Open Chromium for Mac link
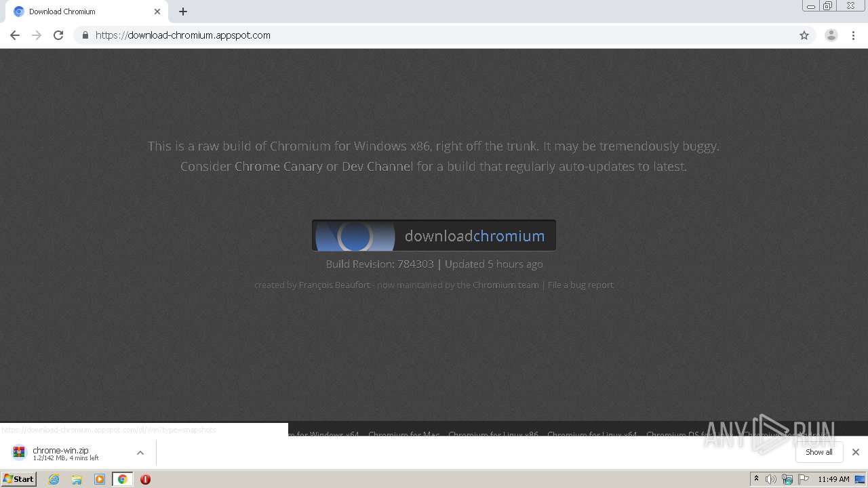This screenshot has width=868, height=488. pyautogui.click(x=404, y=434)
